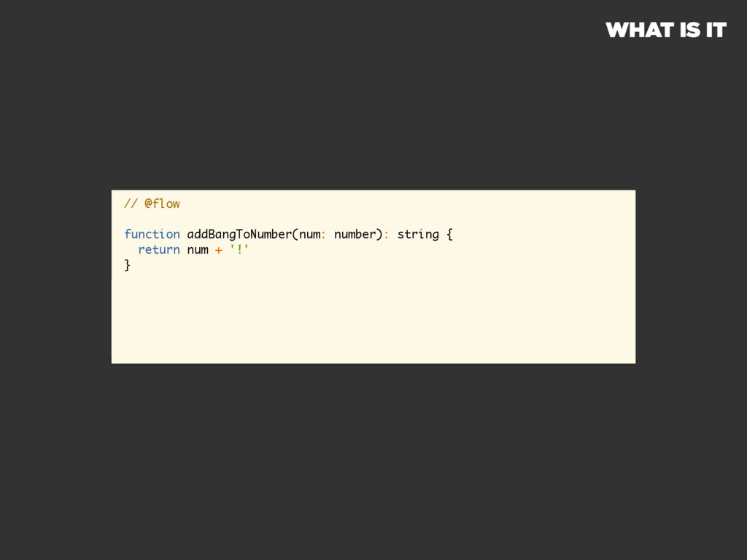Click the dark slide background below code
Viewport: 747px width, 560px height.
[x=373, y=457]
